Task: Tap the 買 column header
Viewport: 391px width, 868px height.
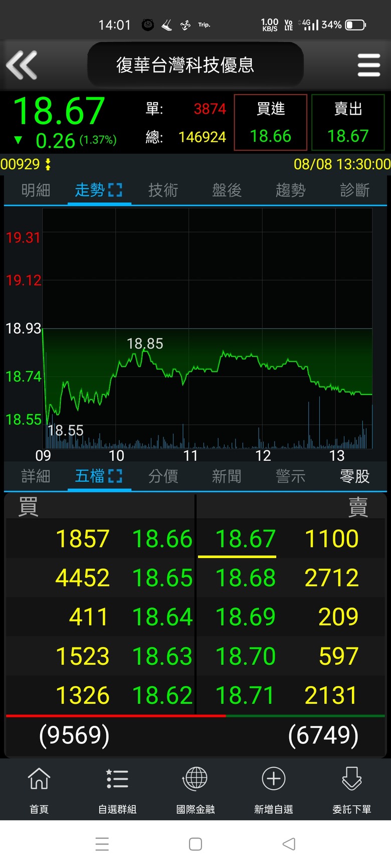Action: pos(28,506)
